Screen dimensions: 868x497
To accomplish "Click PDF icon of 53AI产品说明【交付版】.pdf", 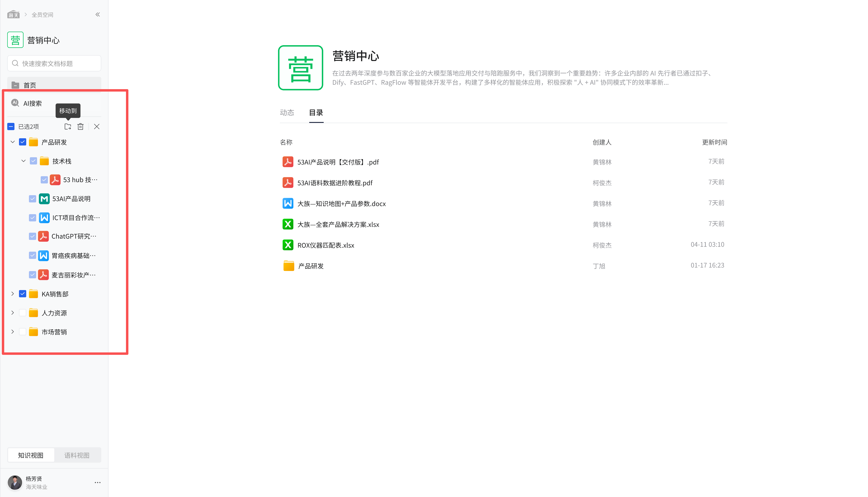I will pos(288,162).
